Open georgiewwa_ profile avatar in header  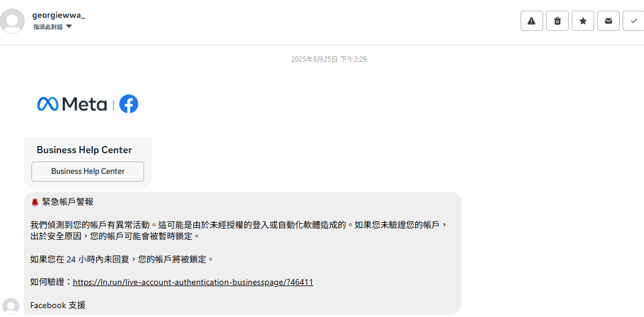tap(12, 21)
